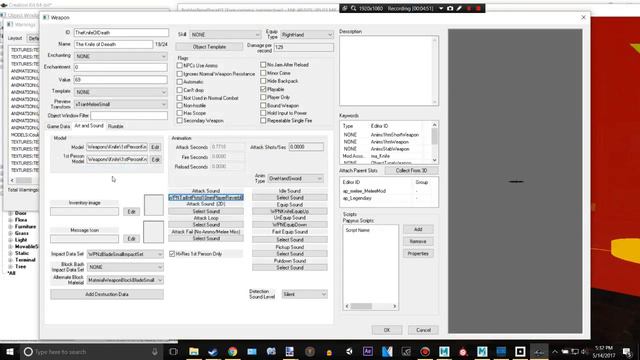Add a Papyrus script with the Add button
Screen dimensions: 640x360
[418, 229]
